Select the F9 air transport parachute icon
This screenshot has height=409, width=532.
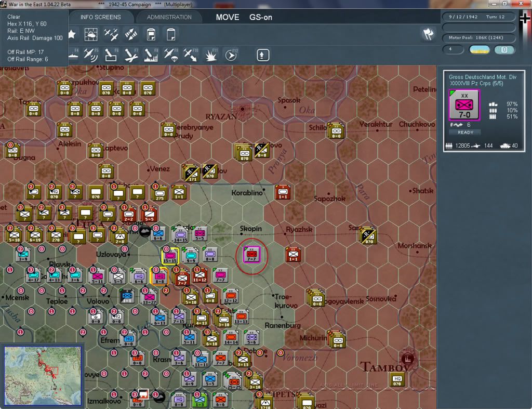click(171, 55)
